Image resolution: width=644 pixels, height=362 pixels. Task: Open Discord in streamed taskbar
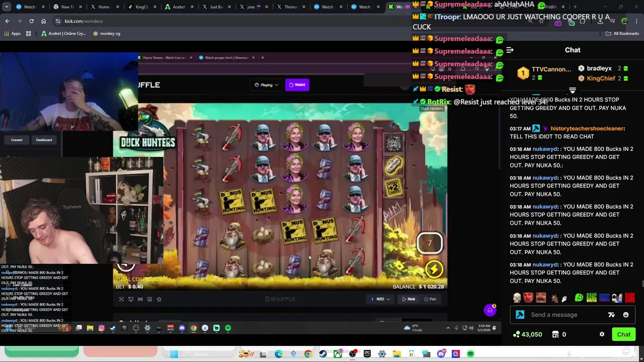coord(182,328)
